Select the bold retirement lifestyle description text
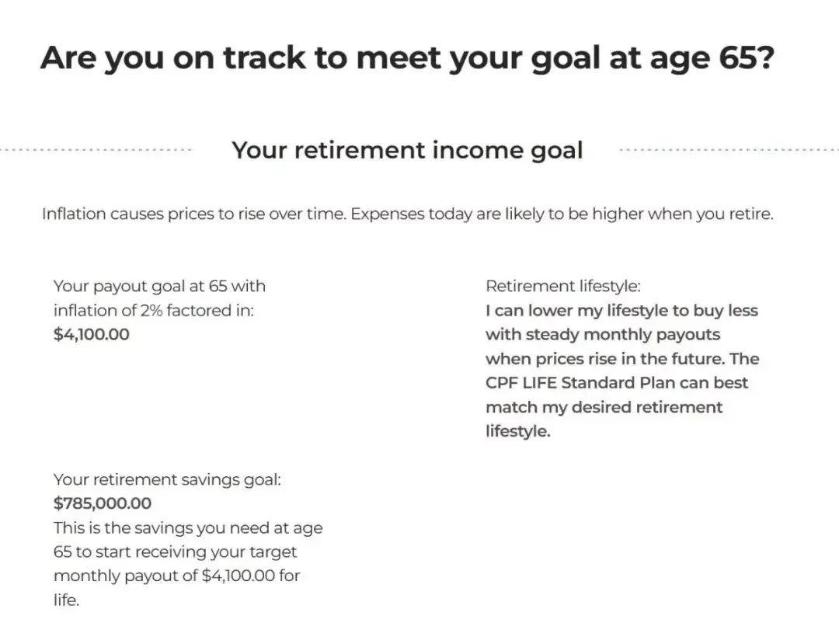 pyautogui.click(x=622, y=371)
